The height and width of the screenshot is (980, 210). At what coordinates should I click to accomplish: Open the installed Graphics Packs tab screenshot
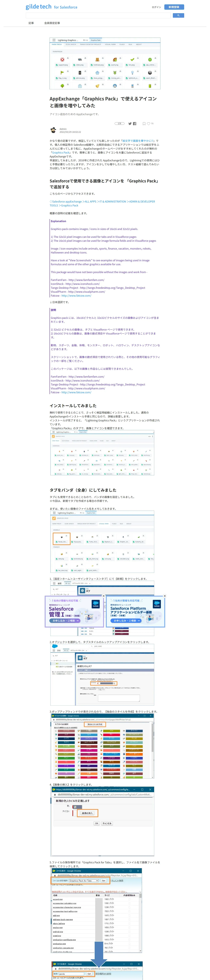(x=102, y=453)
